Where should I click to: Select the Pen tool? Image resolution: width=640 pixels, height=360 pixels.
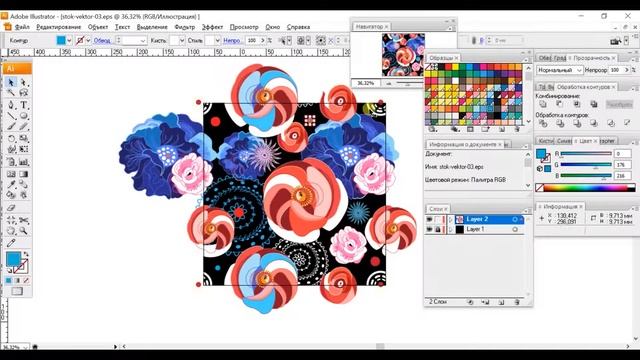(x=11, y=104)
